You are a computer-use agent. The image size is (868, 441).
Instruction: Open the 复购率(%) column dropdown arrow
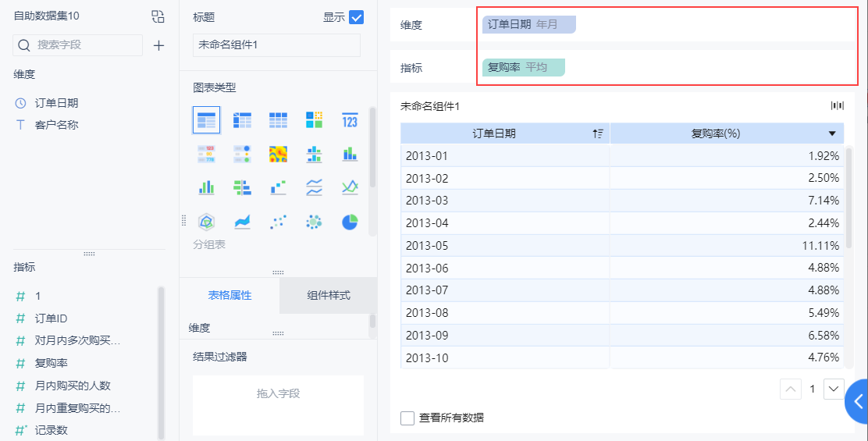[x=832, y=133]
